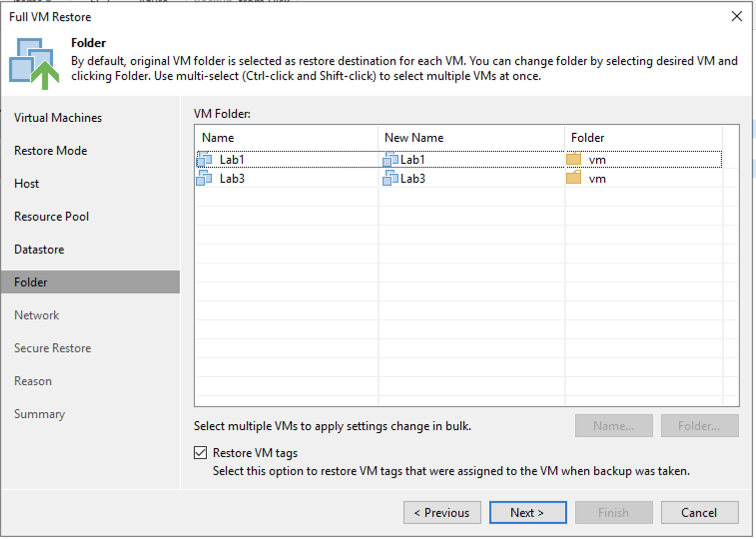The image size is (756, 539).
Task: Select the Datastore step
Action: point(39,250)
